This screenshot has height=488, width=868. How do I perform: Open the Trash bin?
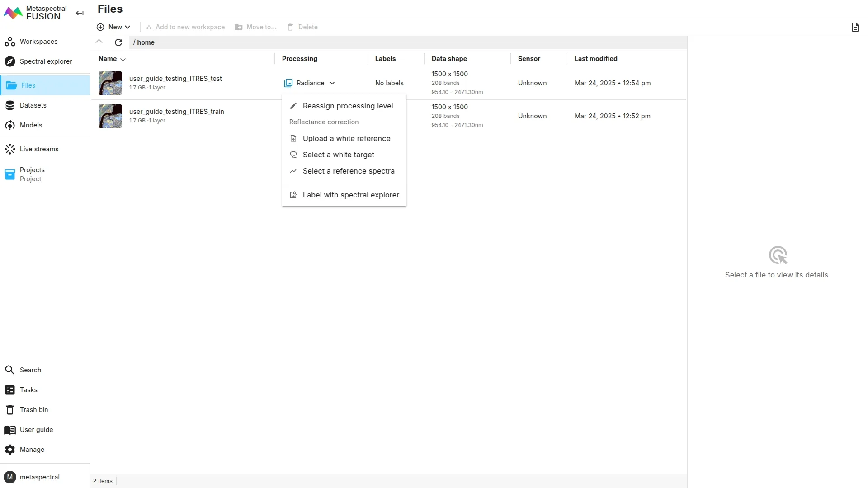(33, 410)
